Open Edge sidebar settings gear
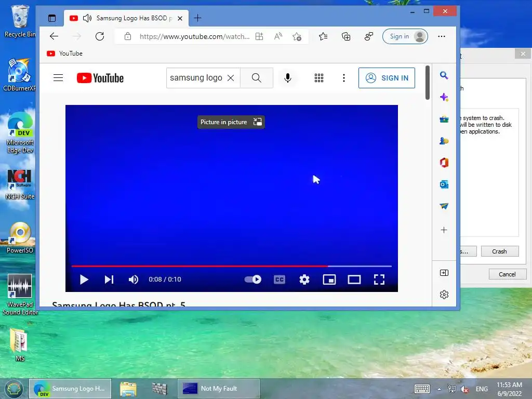 444,295
